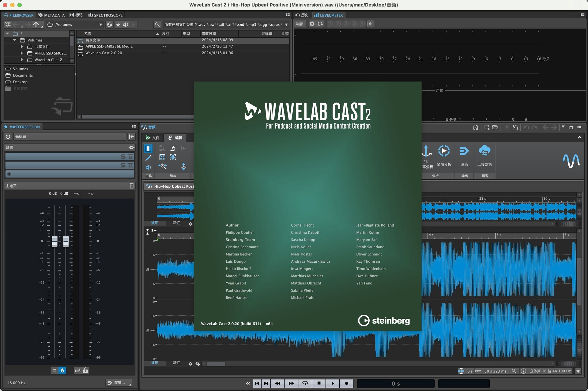588x391 pixels.
Task: Open the 文件 ribbon tab
Action: 153,138
